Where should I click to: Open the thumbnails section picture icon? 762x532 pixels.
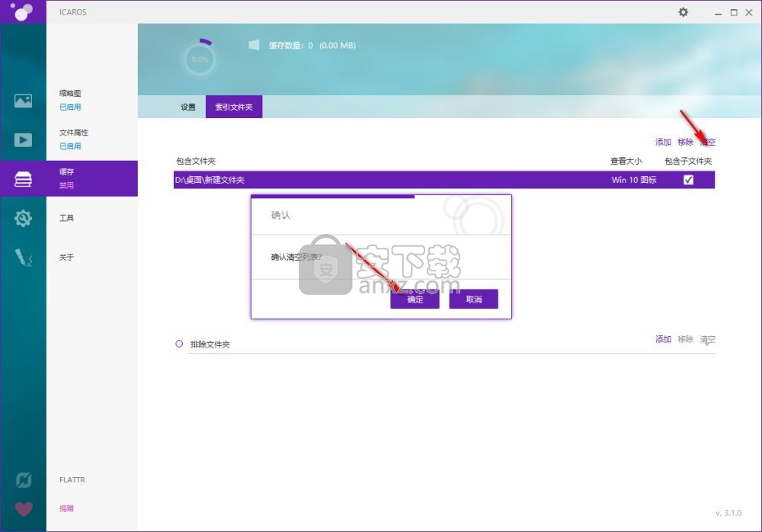pos(23,101)
